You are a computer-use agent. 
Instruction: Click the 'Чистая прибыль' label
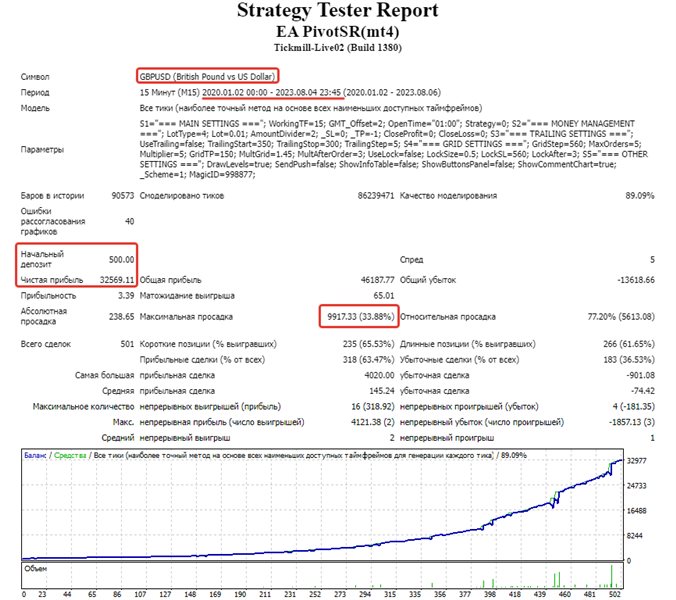pos(52,280)
